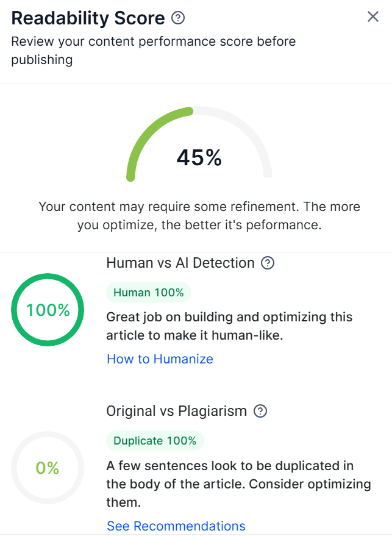392x536 pixels.
Task: Toggle the Human 100% badge
Action: tap(148, 293)
